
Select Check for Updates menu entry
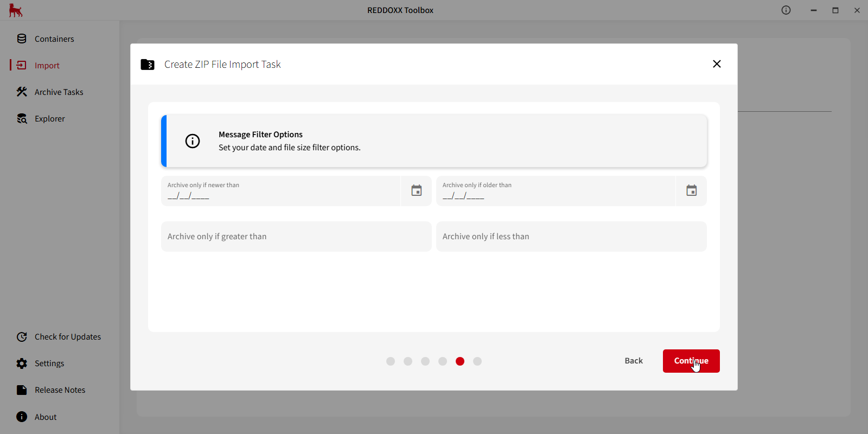(68, 337)
